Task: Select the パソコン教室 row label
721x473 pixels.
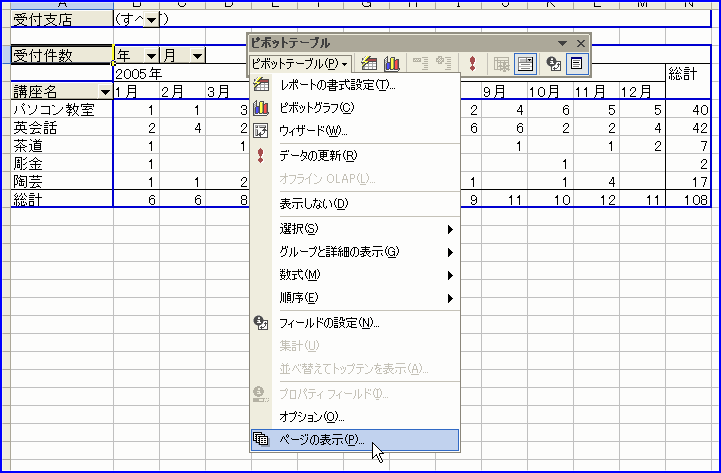Action: coord(62,110)
